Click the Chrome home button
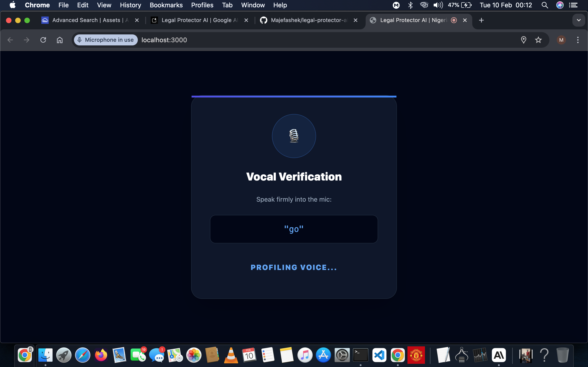The height and width of the screenshot is (367, 588). click(59, 40)
